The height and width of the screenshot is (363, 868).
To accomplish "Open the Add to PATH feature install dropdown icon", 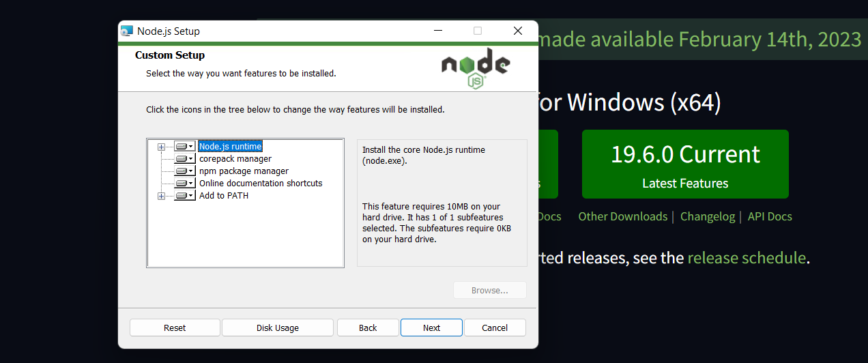I will 184,195.
